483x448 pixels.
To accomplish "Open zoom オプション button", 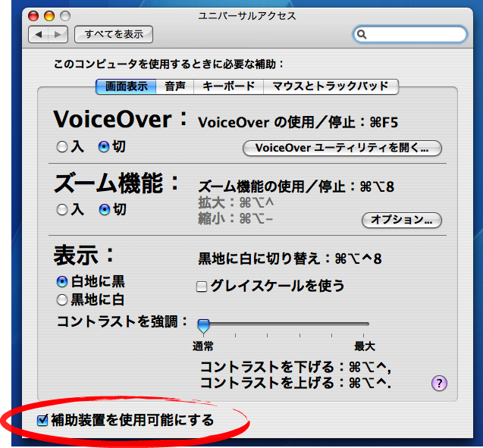I will pyautogui.click(x=402, y=221).
